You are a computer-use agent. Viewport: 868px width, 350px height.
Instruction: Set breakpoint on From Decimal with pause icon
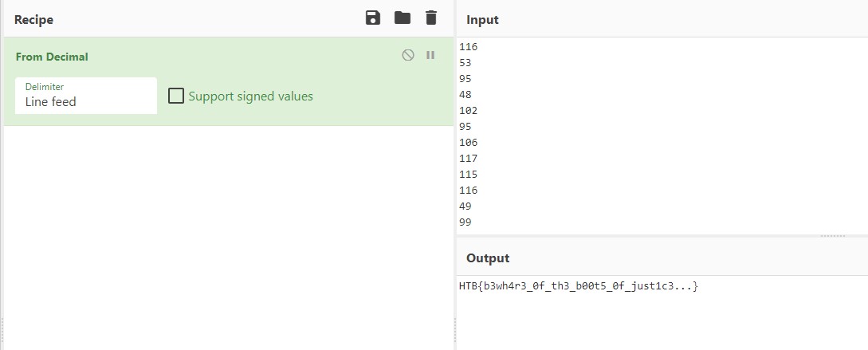pos(430,56)
